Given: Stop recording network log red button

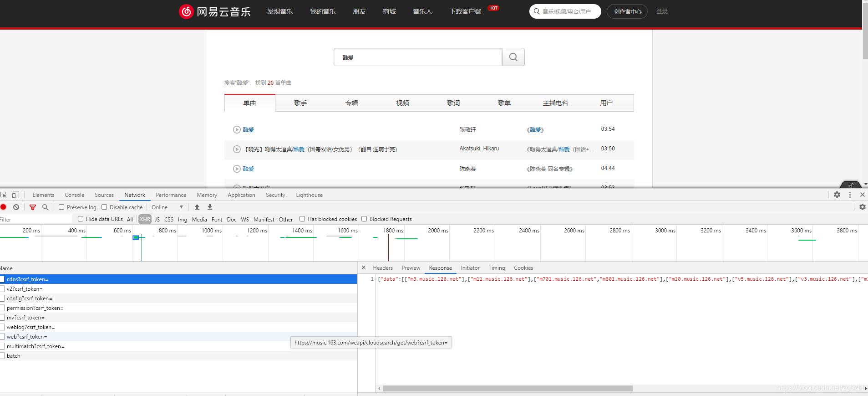Looking at the screenshot, I should (x=3, y=207).
